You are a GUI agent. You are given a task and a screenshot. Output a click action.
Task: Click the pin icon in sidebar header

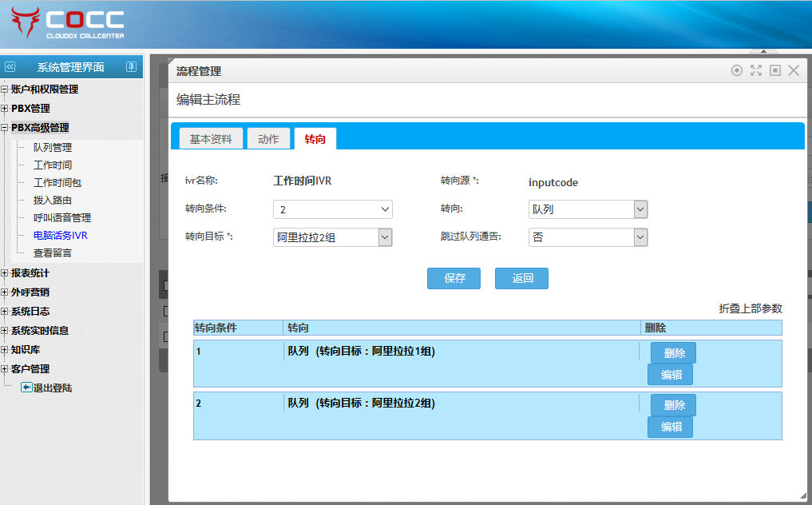pyautogui.click(x=131, y=67)
